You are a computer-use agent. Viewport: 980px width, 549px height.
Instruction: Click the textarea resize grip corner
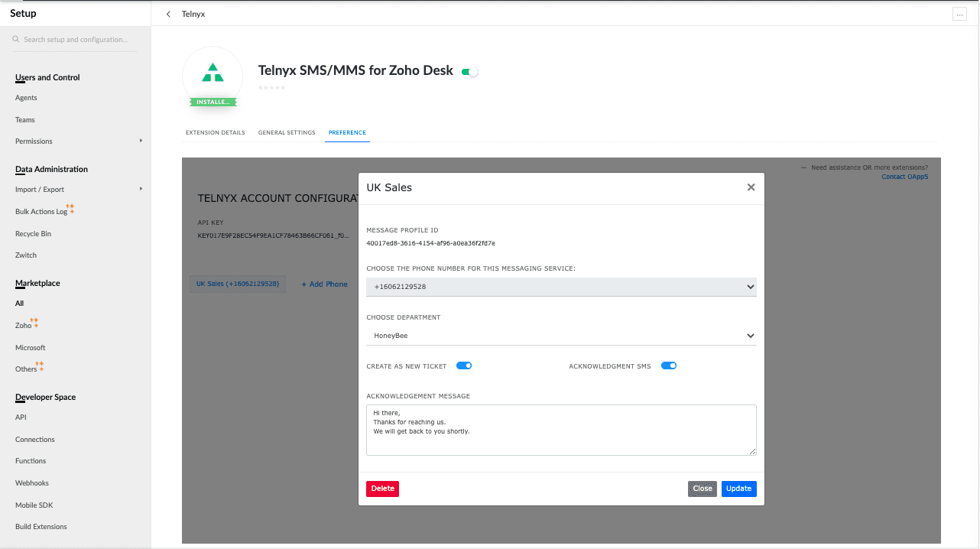pyautogui.click(x=753, y=452)
